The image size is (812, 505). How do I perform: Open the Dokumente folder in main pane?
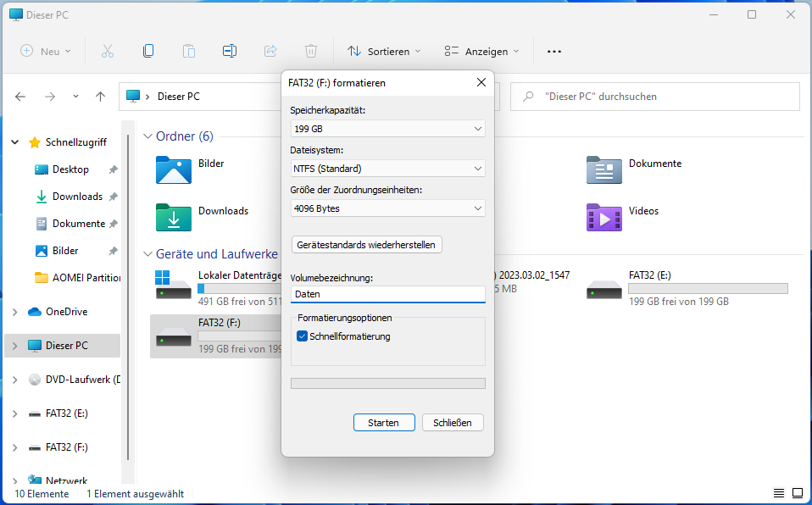tap(603, 170)
